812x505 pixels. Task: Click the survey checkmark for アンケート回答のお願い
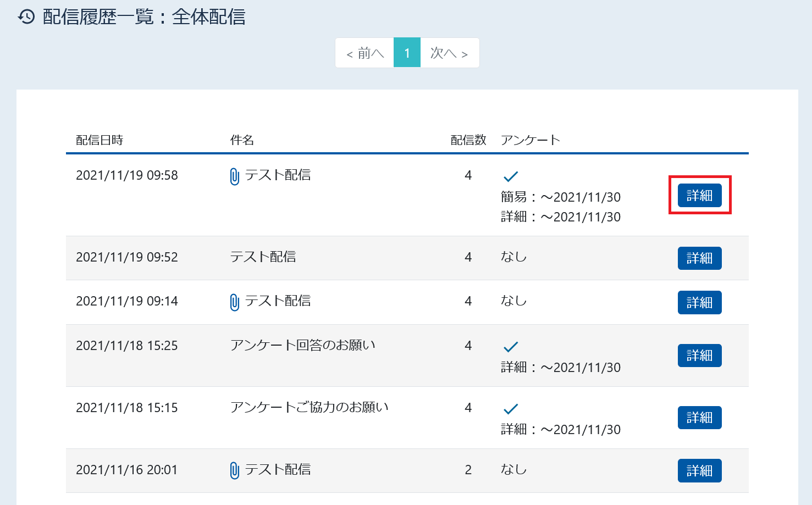click(511, 347)
